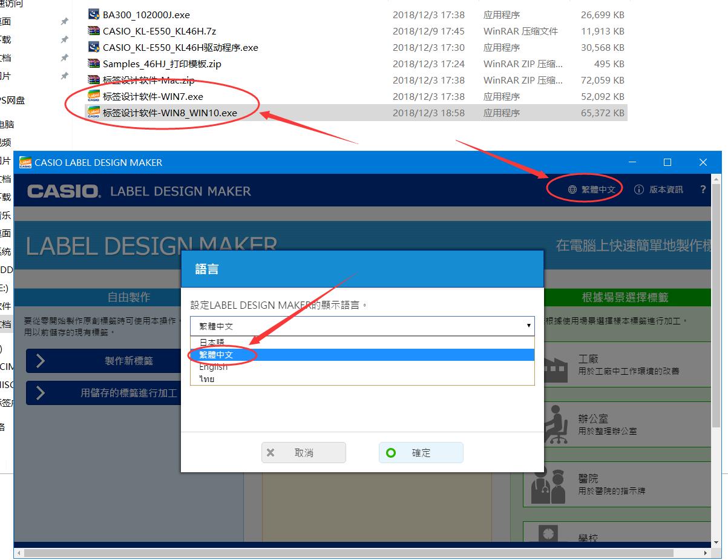Viewport: 728px width, 560px height.
Task: Open 版本資訊 in the header
Action: coord(658,189)
